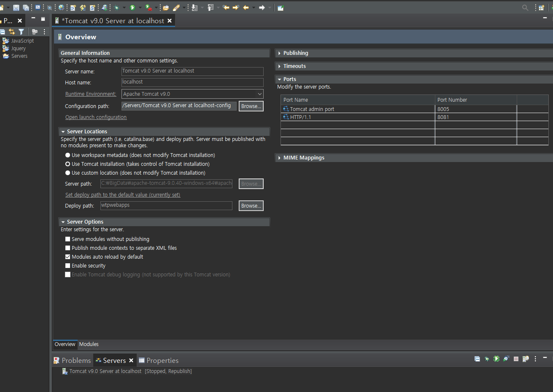Image resolution: width=553 pixels, height=392 pixels.
Task: Click Link with Editor icon in explorer
Action: point(11,32)
